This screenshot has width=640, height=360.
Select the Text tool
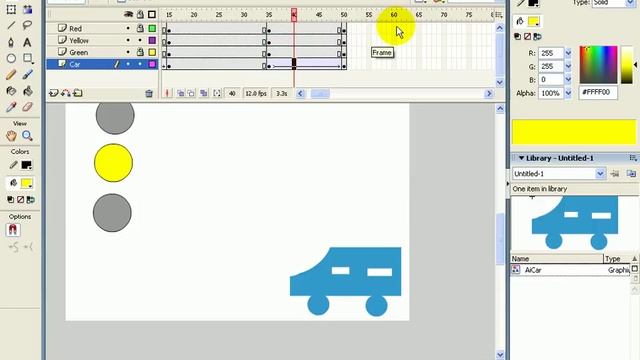click(x=27, y=42)
